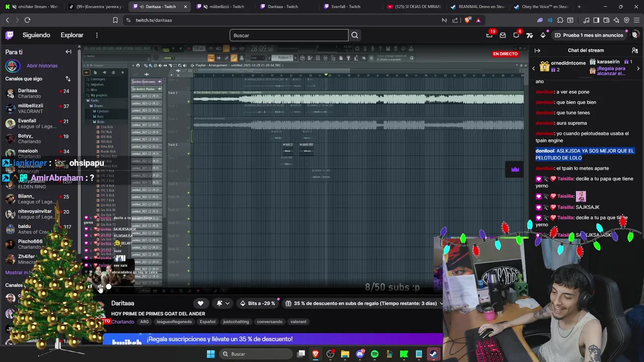Open the Charlando category link under stream title

click(123, 322)
